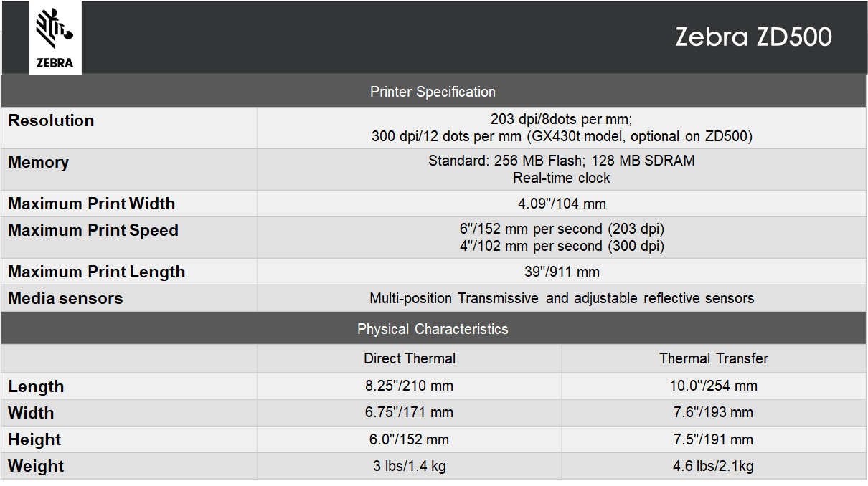The image size is (868, 486).
Task: Click the Printer Specification section header
Action: point(433,92)
